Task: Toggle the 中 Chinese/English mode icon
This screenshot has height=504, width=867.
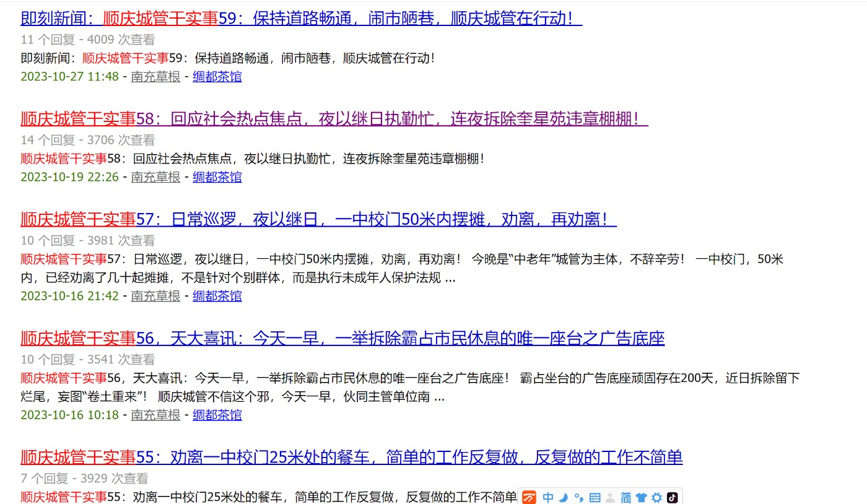Action: [x=548, y=497]
